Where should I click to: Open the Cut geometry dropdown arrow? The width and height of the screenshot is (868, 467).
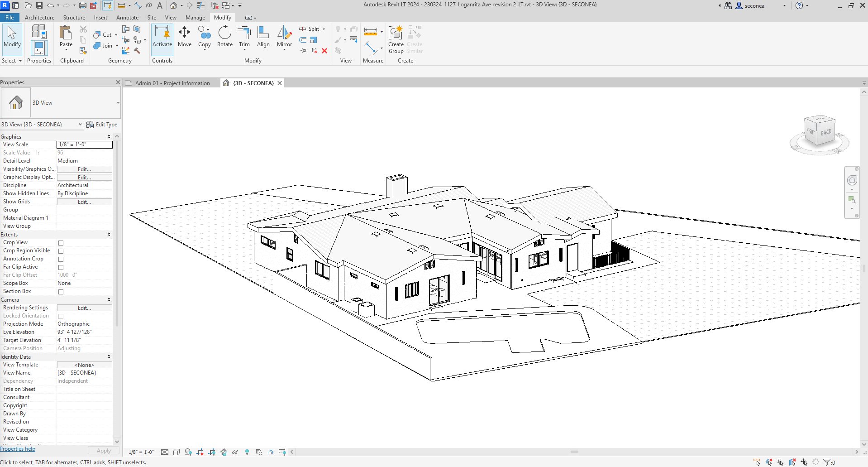(116, 35)
